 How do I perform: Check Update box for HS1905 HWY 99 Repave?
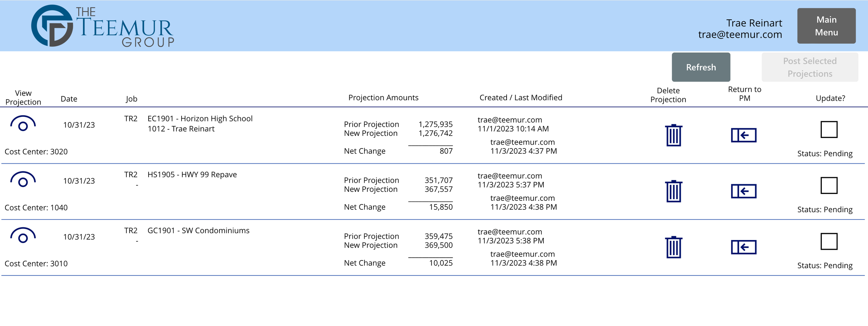[x=829, y=186]
